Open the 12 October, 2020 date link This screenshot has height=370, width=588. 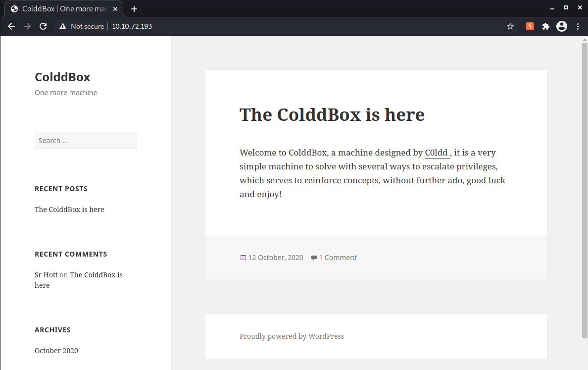point(276,258)
